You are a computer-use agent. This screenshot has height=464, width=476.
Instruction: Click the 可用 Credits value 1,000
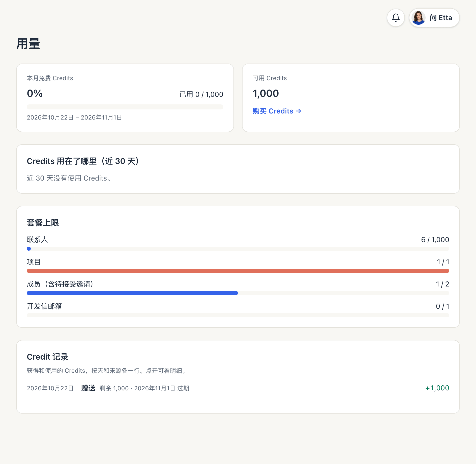click(266, 94)
